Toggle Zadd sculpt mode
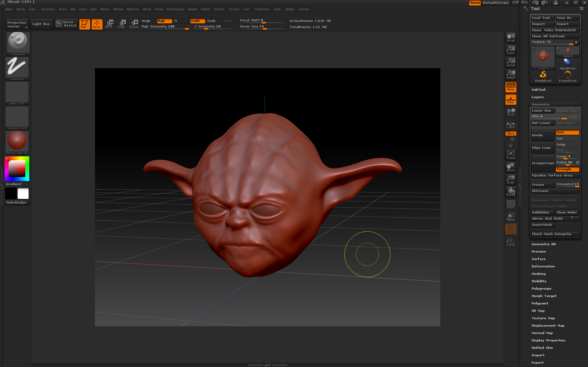The image size is (588, 367). tap(198, 21)
